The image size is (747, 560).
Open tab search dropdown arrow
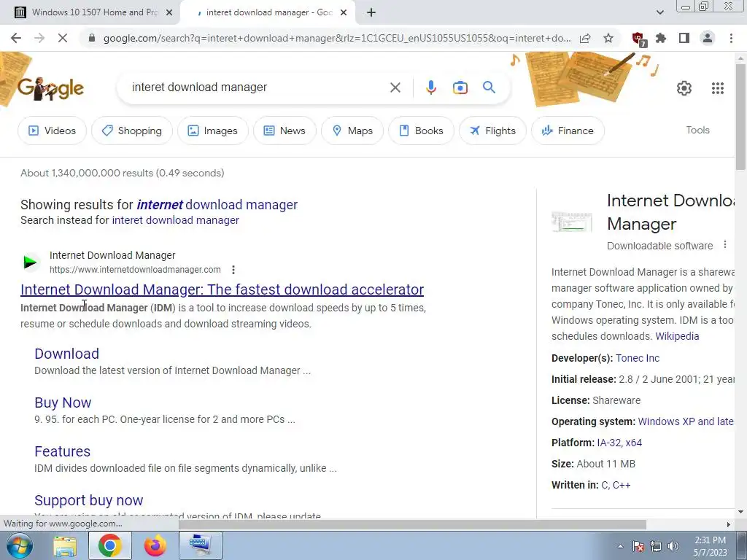[659, 12]
